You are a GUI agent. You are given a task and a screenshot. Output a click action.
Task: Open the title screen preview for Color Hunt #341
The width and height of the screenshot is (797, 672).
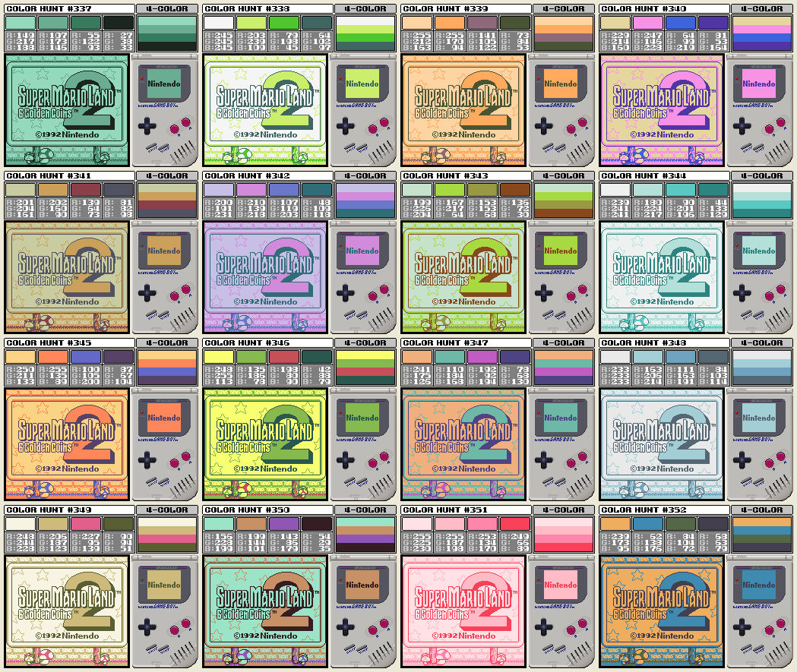pyautogui.click(x=67, y=277)
